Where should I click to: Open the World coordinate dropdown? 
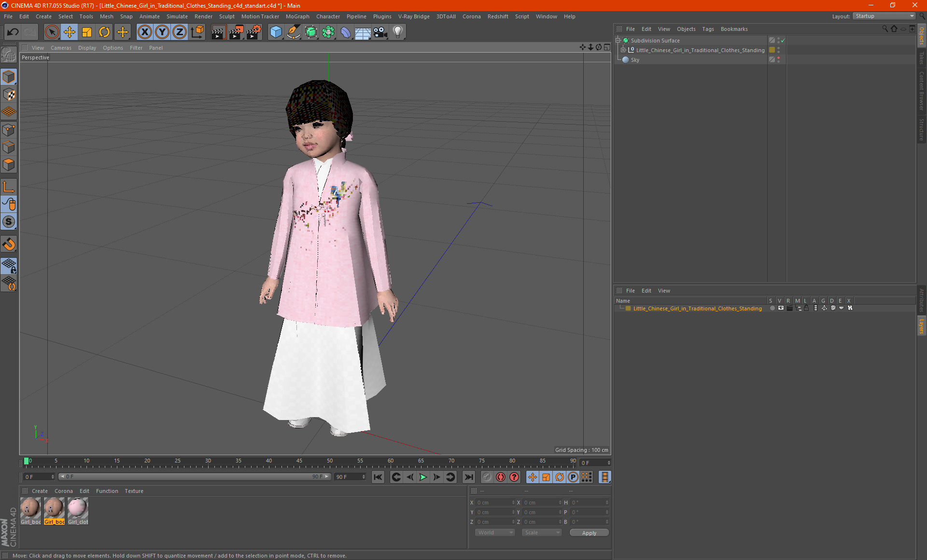495,532
